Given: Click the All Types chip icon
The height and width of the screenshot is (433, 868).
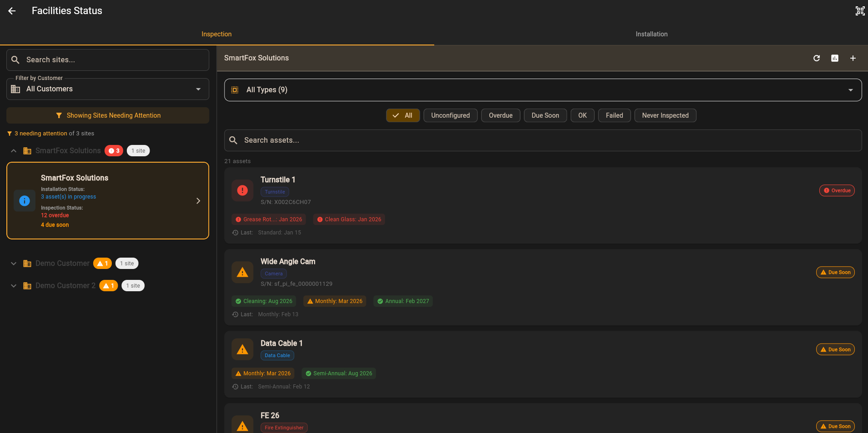Looking at the screenshot, I should [x=235, y=90].
